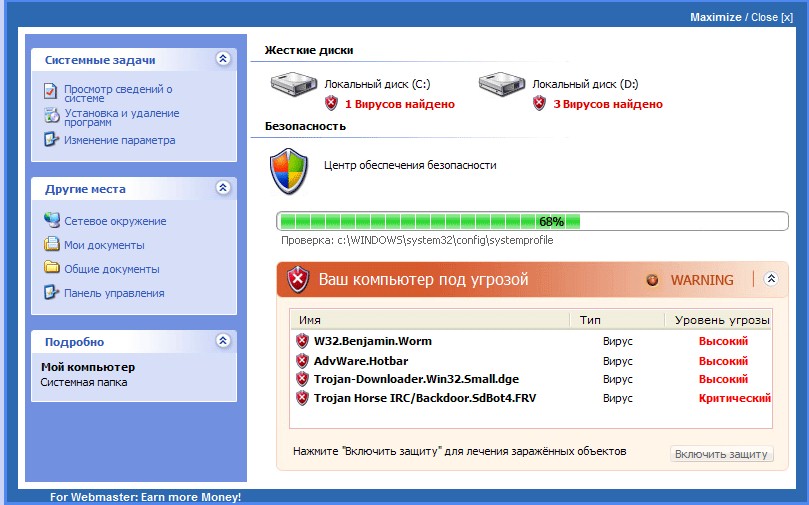Screen dimensions: 809x505
Task: Click Вирус type for AdvWare.Hotbar
Action: pos(618,361)
